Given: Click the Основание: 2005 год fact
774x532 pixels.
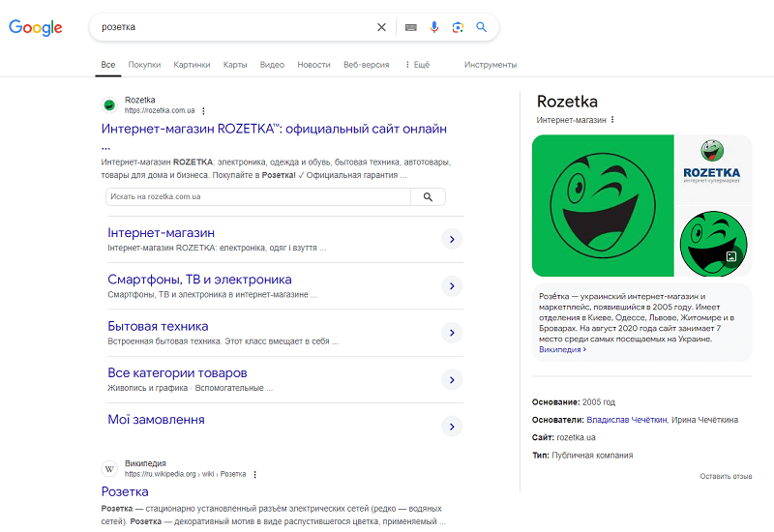Looking at the screenshot, I should click(574, 402).
